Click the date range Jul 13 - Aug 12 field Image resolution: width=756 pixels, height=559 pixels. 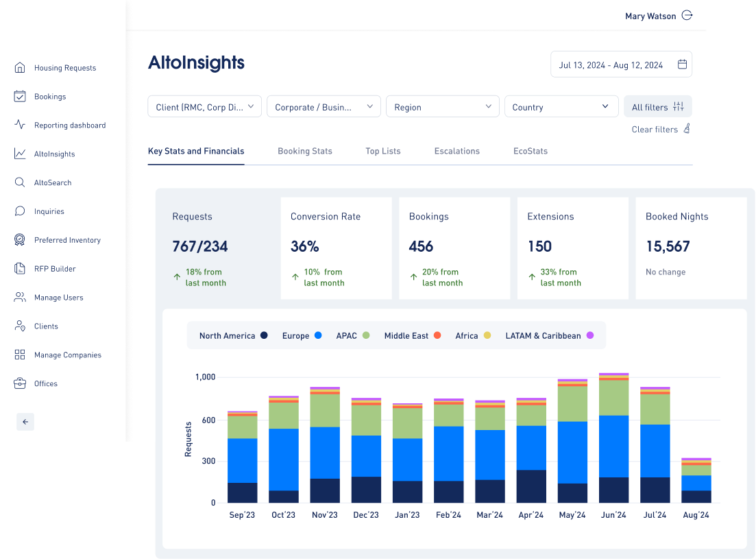pos(621,64)
